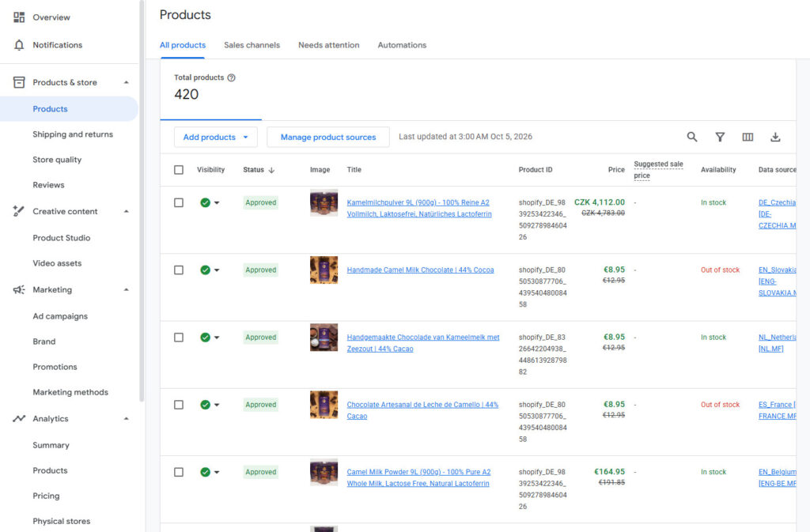Tick the select-all checkbox in header

179,170
